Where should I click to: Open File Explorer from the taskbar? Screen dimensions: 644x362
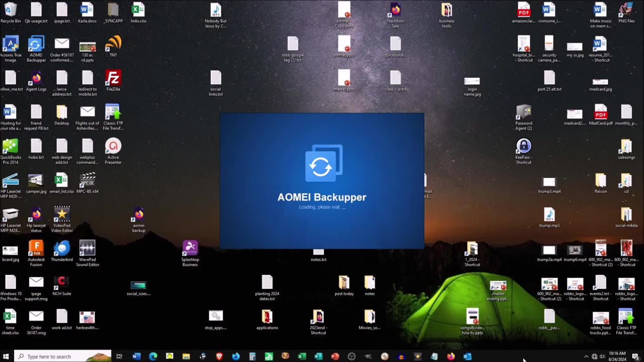(x=186, y=356)
